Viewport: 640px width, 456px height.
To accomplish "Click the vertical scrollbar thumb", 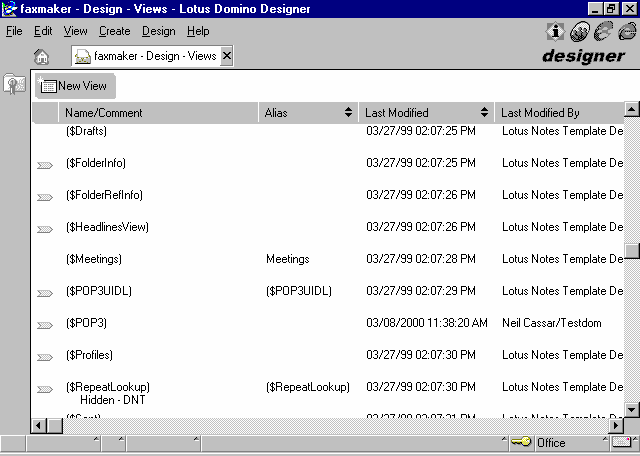I will coord(632,251).
